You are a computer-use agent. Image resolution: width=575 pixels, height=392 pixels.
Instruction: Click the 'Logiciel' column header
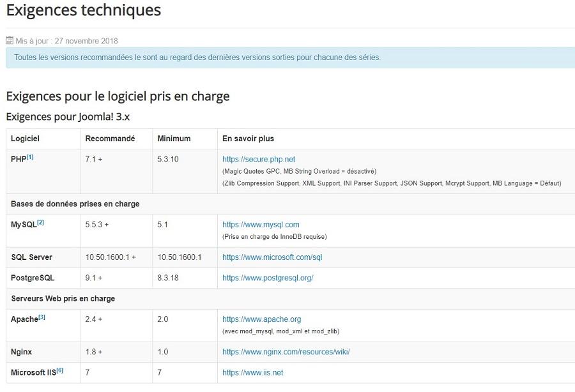coord(25,139)
